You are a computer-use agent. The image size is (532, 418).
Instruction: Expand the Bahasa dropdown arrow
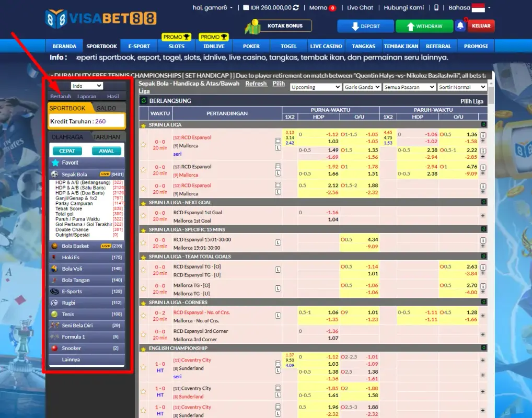(x=489, y=7)
